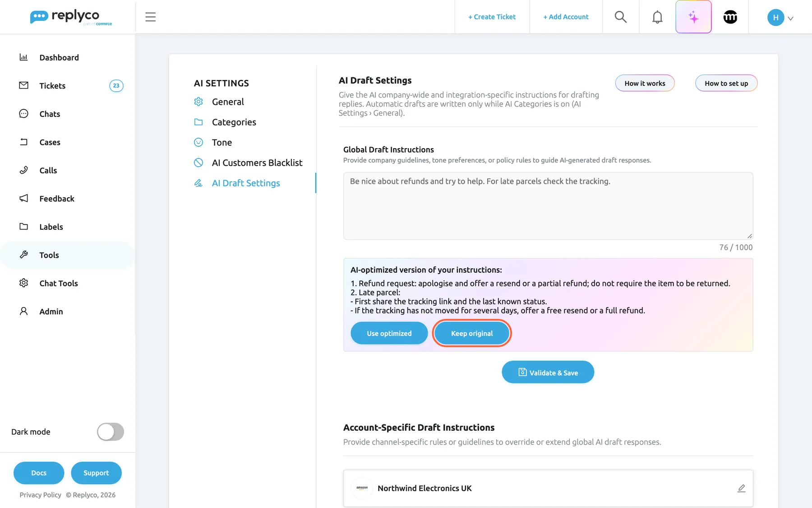Screen dimensions: 812x508
Task: Select Tone in AI Settings
Action: [221, 142]
